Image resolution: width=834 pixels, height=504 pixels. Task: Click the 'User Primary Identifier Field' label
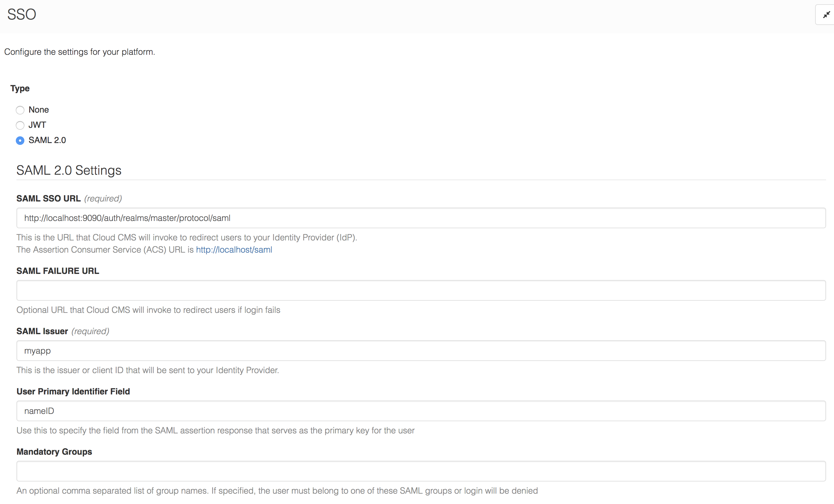73,391
